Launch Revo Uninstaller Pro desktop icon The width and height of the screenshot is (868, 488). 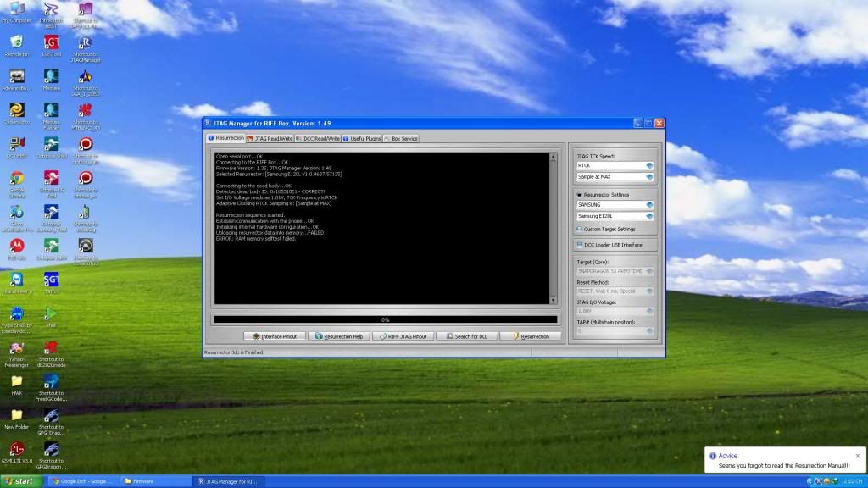coord(17,218)
